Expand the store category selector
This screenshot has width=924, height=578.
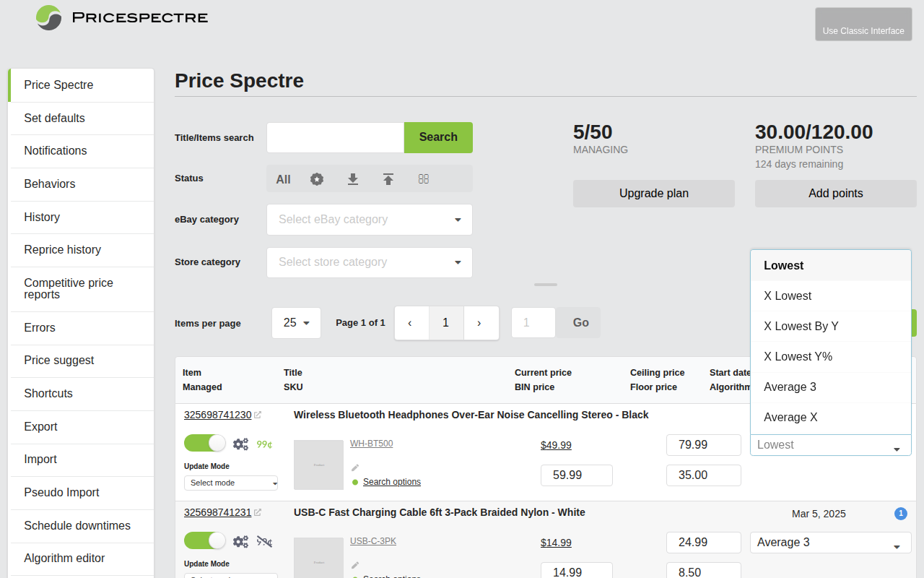point(369,262)
